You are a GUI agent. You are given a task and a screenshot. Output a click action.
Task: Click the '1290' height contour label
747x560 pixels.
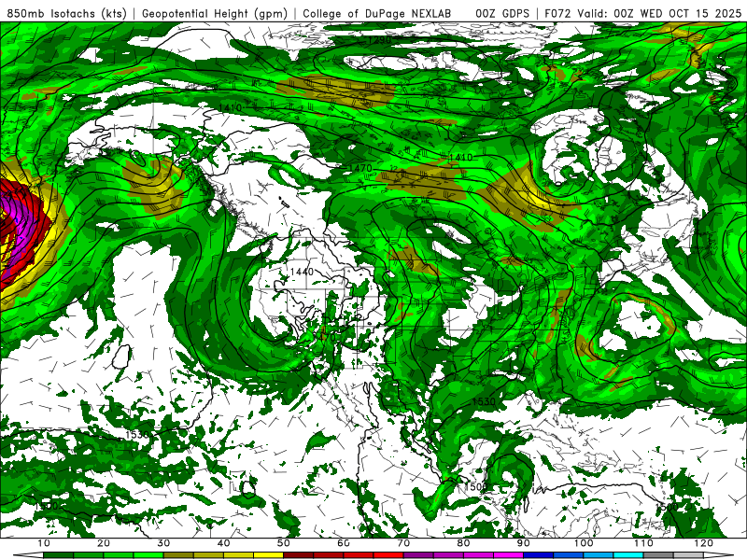[x=379, y=40]
